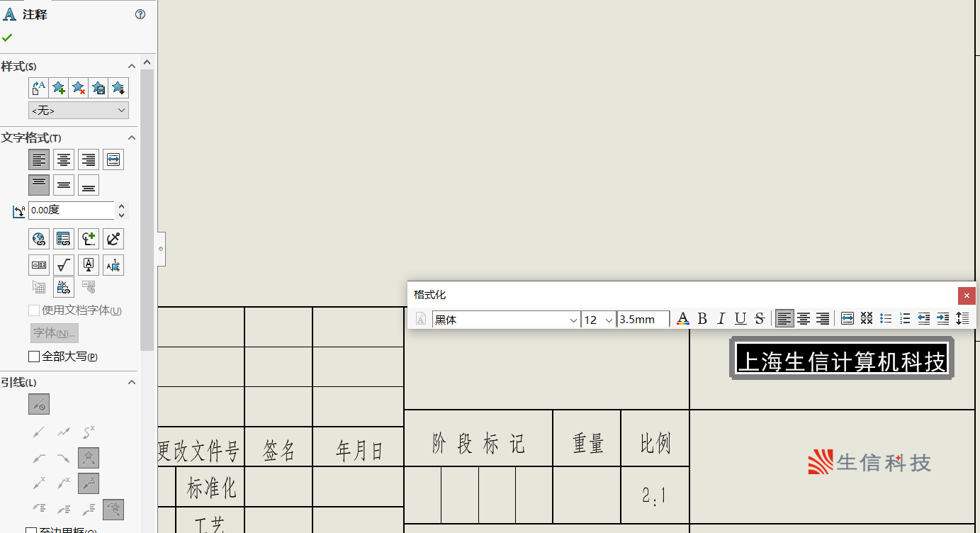This screenshot has height=533, width=980.
Task: Open the Note panel help button
Action: (x=140, y=14)
